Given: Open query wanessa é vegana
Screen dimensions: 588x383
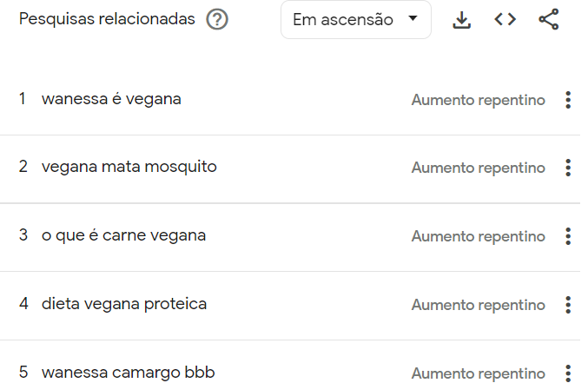Looking at the screenshot, I should pyautogui.click(x=111, y=99).
